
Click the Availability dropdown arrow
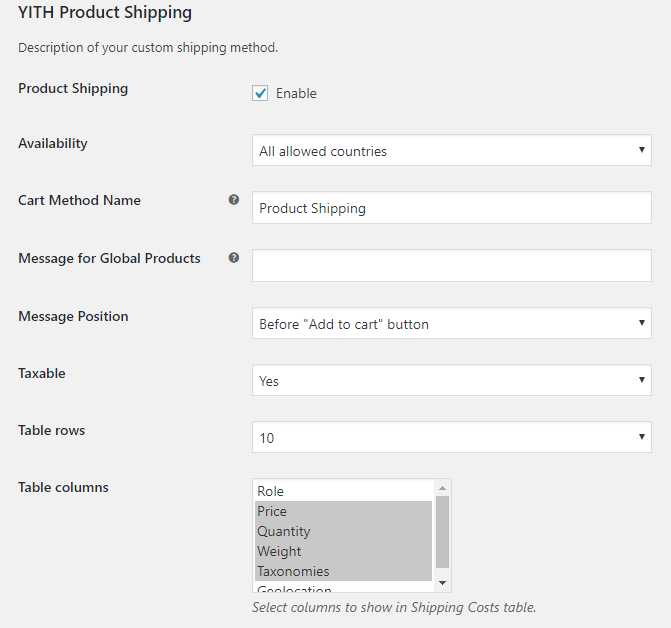pyautogui.click(x=641, y=151)
